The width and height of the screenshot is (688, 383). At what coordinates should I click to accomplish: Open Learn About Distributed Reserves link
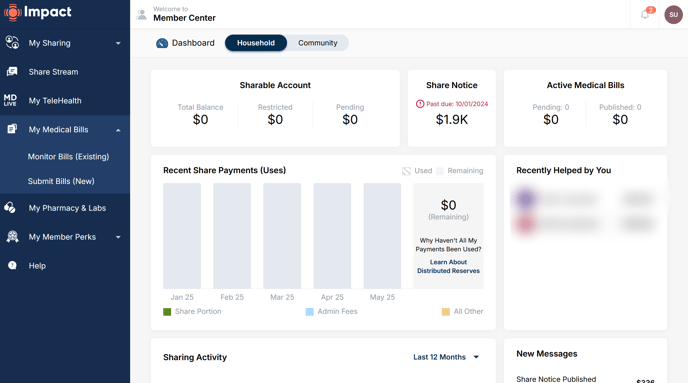[x=448, y=266]
